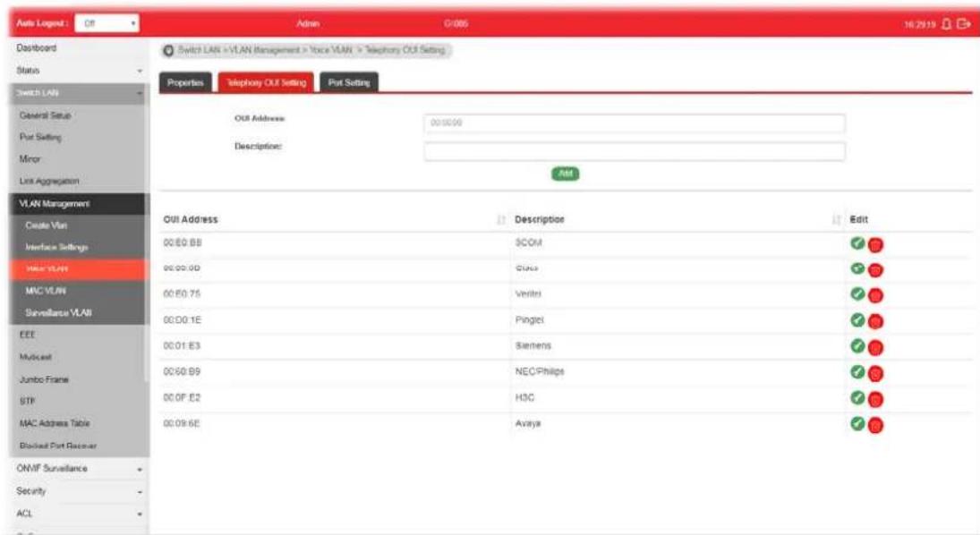The height and width of the screenshot is (535, 980).
Task: Edit the H3C OUI entry
Action: pos(857,397)
